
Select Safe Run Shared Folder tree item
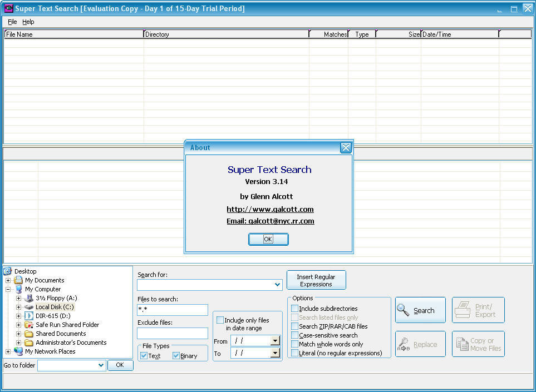tap(67, 324)
